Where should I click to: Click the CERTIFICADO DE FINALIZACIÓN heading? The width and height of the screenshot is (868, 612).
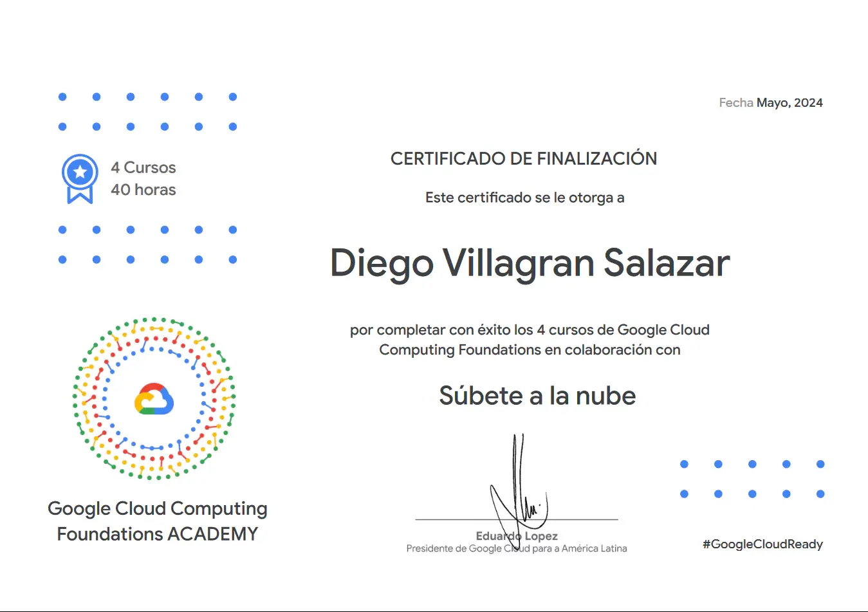(523, 158)
